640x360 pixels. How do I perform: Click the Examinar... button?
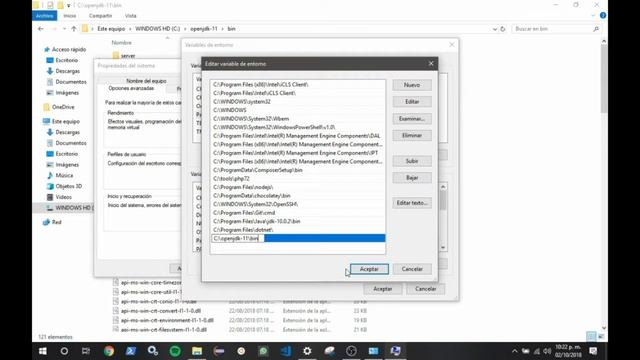click(x=412, y=119)
